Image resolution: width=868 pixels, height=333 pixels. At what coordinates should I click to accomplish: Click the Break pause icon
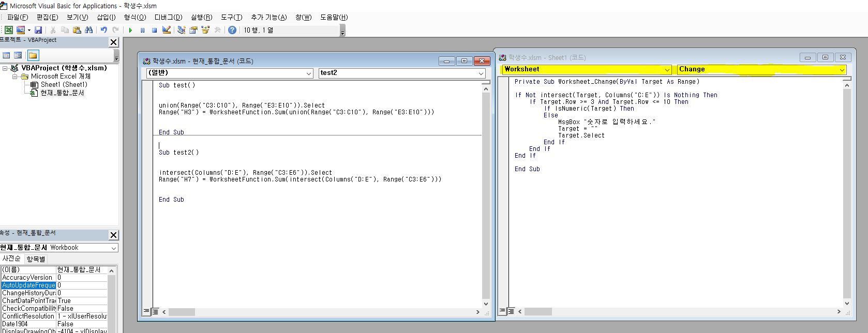coord(142,30)
